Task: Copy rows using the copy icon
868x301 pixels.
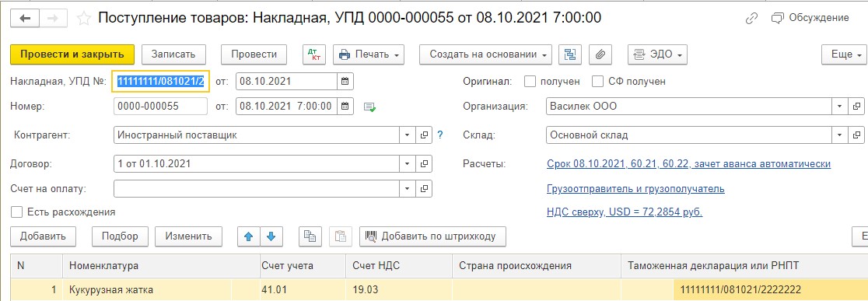Action: click(x=310, y=236)
